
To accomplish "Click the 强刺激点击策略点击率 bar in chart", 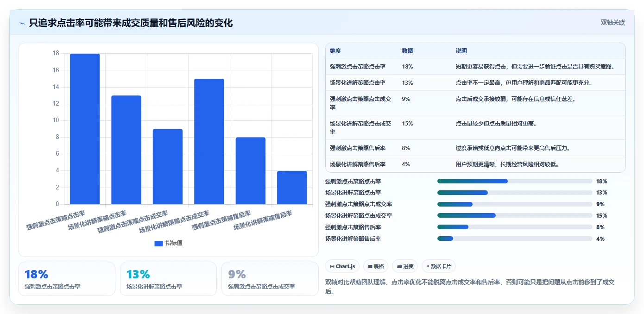I will pos(85,129).
